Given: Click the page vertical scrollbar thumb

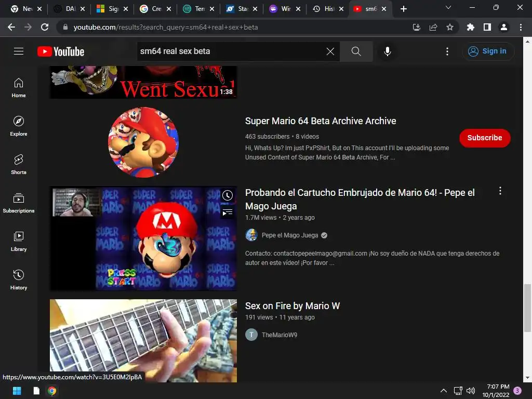Looking at the screenshot, I should coord(527,308).
